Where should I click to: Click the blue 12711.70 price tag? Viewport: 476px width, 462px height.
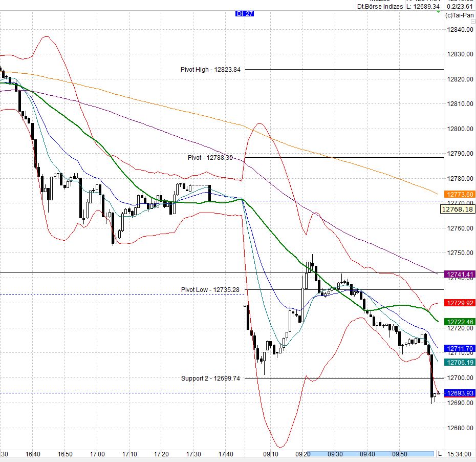click(x=460, y=348)
